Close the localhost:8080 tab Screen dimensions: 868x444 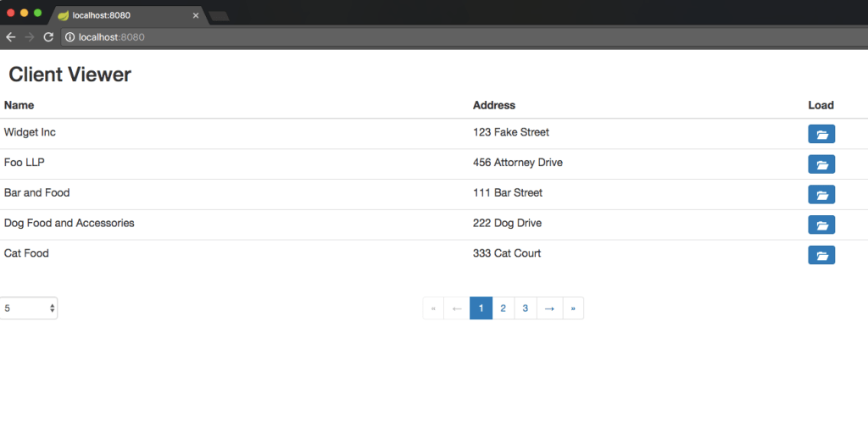(x=196, y=15)
